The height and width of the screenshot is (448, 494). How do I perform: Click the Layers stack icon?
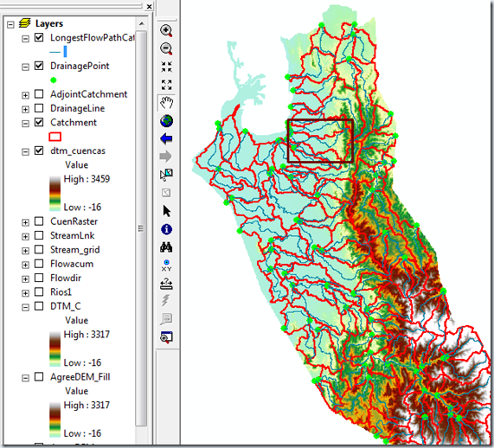click(x=25, y=23)
